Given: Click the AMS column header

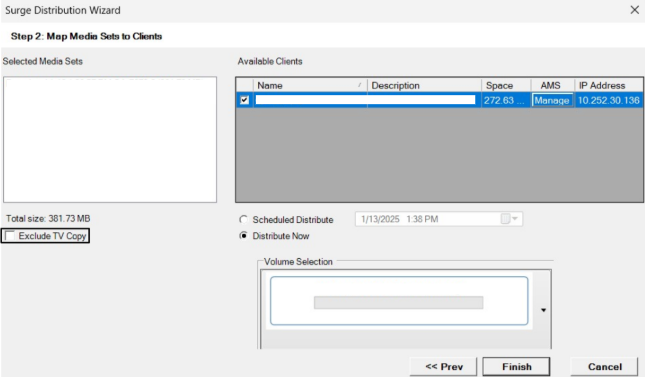Looking at the screenshot, I should (x=552, y=85).
